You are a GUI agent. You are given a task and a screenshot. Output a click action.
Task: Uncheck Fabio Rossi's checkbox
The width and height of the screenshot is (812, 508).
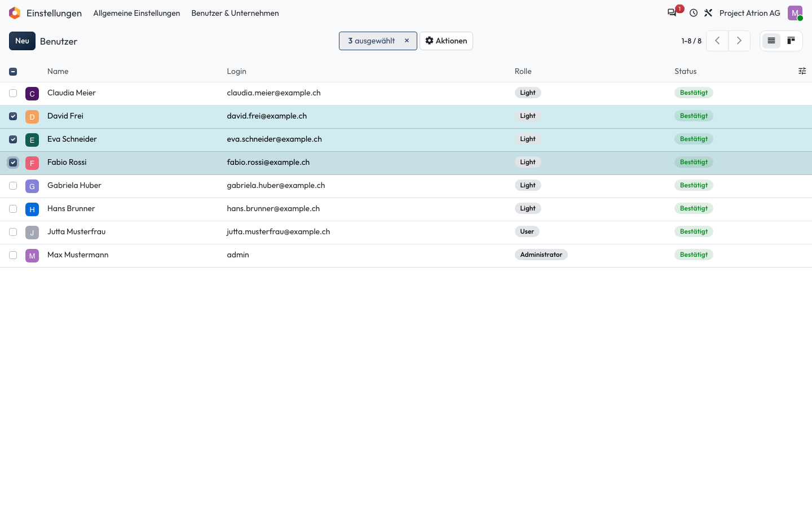13,163
